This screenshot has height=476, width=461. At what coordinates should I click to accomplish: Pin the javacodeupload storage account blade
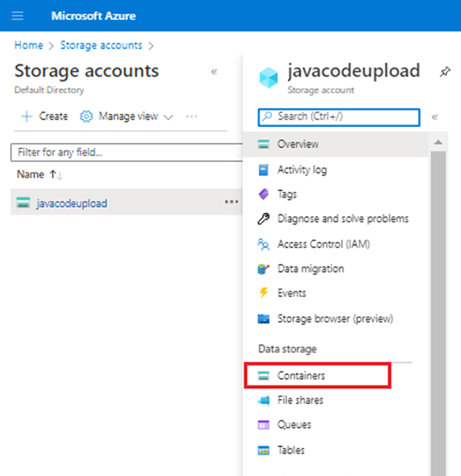[x=445, y=72]
